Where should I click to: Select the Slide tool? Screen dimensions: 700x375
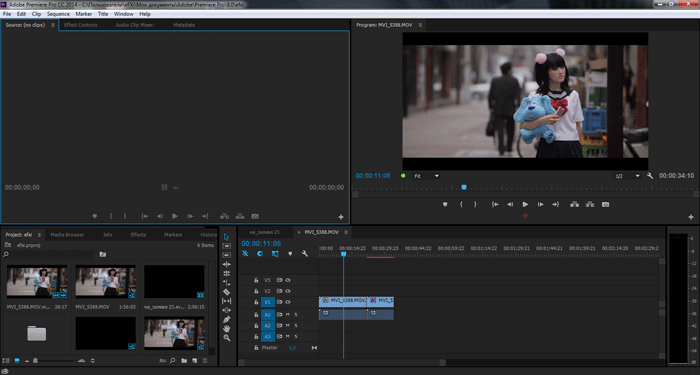coord(226,310)
